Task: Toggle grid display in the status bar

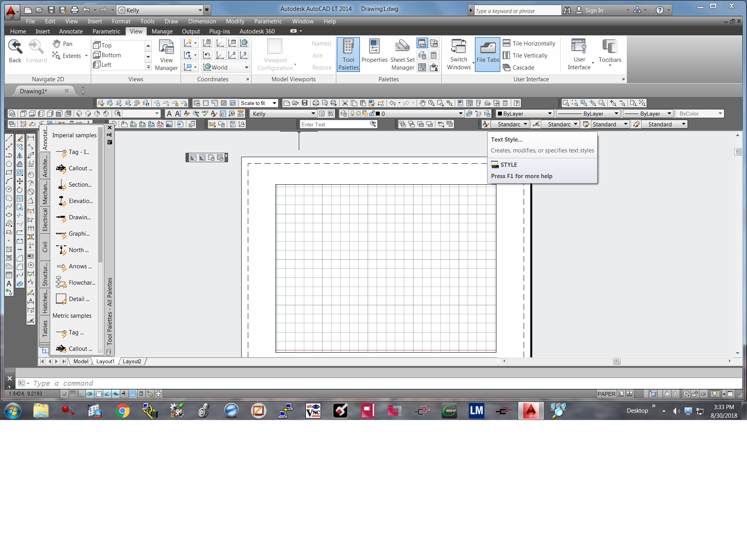Action: tap(72, 394)
